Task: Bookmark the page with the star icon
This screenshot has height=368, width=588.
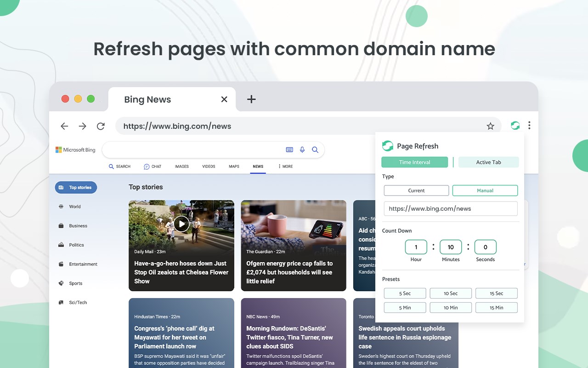Action: tap(490, 126)
